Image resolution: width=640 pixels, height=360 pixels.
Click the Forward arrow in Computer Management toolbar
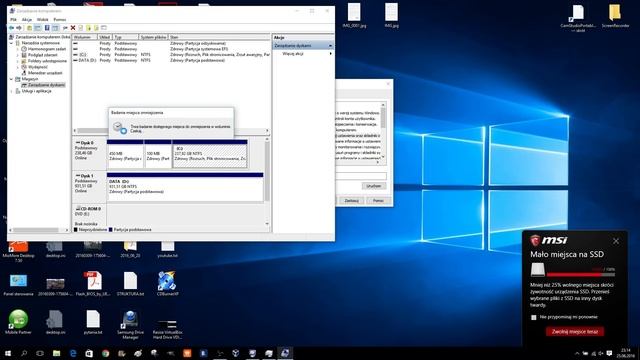[19, 28]
